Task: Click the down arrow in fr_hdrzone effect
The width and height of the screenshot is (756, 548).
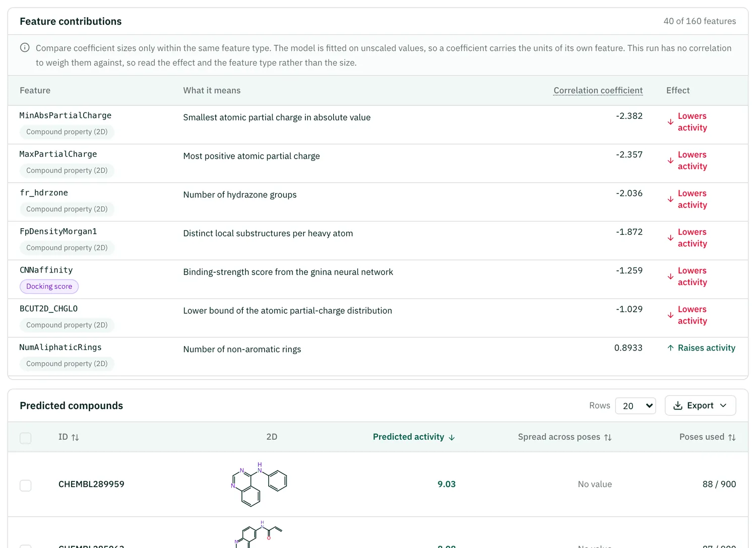Action: 670,199
